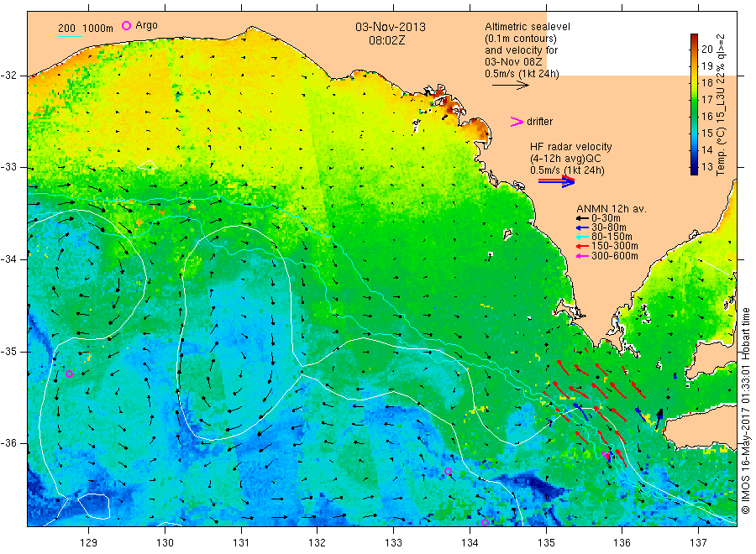Click the '-32' latitude axis label
The image size is (756, 554).
(x=8, y=76)
